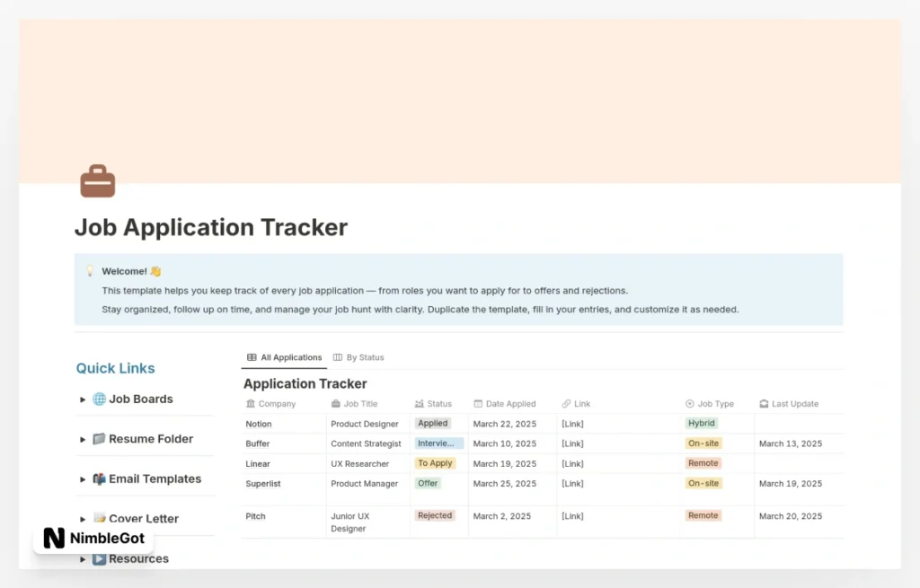This screenshot has width=920, height=588.
Task: Click the board icon on By Status tab
Action: pos(338,357)
